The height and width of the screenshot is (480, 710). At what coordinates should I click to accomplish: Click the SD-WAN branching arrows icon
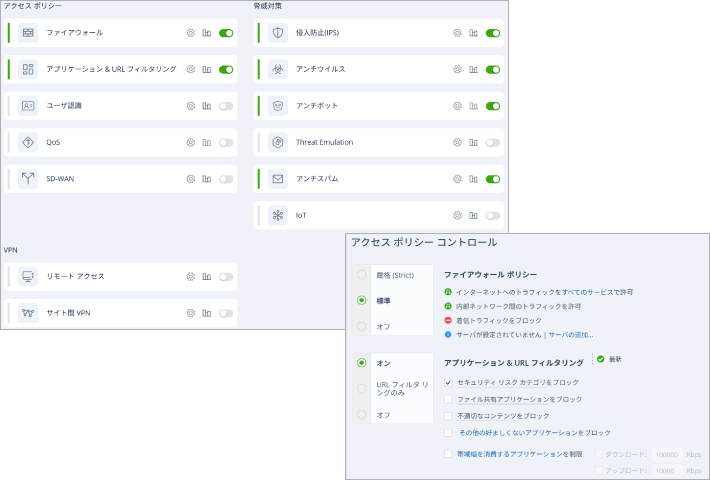(x=28, y=179)
